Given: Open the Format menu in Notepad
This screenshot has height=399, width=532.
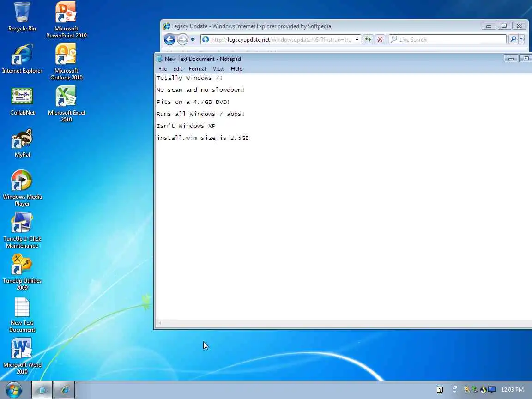Looking at the screenshot, I should (x=198, y=69).
